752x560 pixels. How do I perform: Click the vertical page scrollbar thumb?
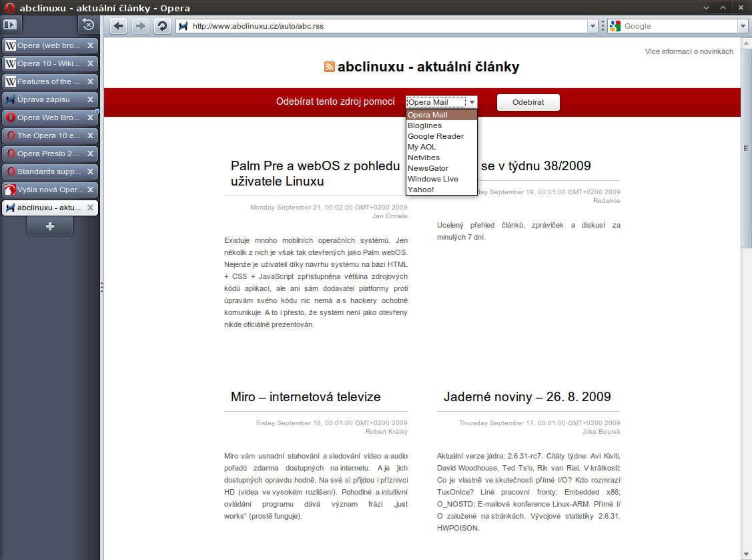click(746, 148)
